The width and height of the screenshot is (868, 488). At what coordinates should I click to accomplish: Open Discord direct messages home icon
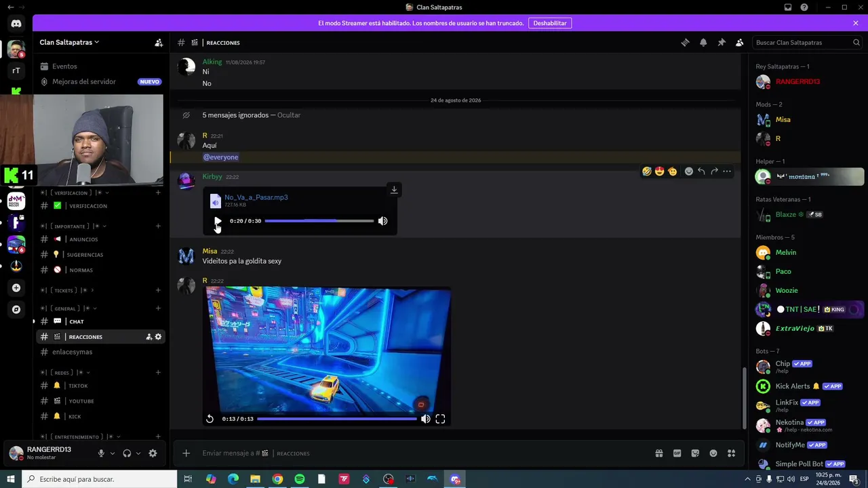pos(16,24)
